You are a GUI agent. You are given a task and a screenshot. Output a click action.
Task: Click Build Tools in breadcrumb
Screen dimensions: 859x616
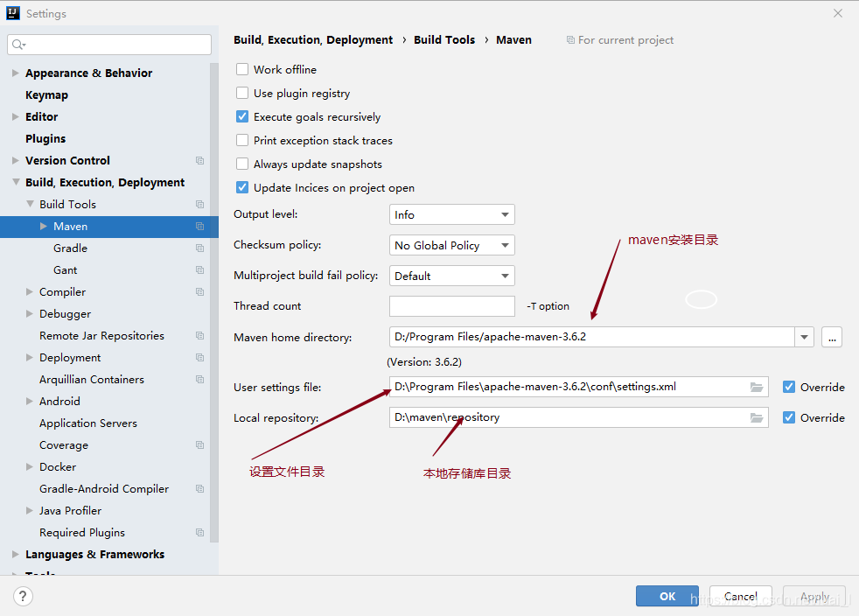pos(444,40)
